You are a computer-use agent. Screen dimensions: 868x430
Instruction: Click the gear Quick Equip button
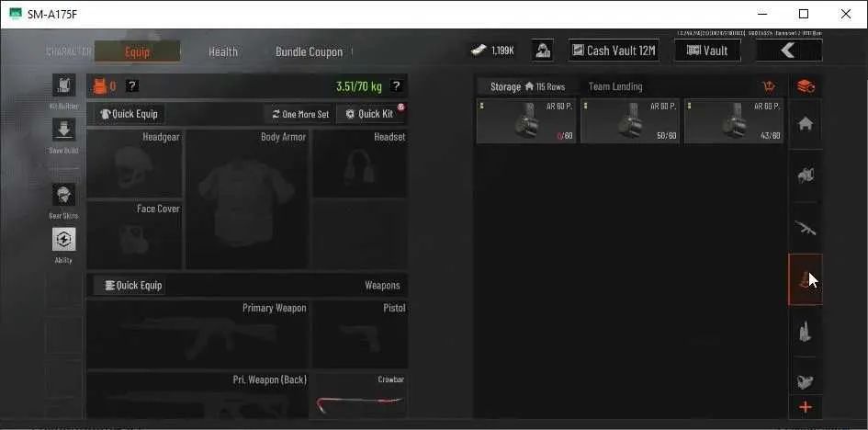tap(129, 114)
